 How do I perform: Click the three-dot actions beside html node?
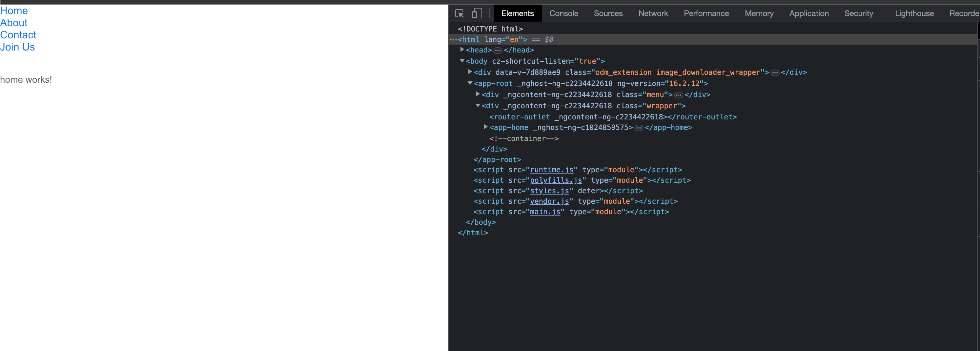(x=453, y=40)
